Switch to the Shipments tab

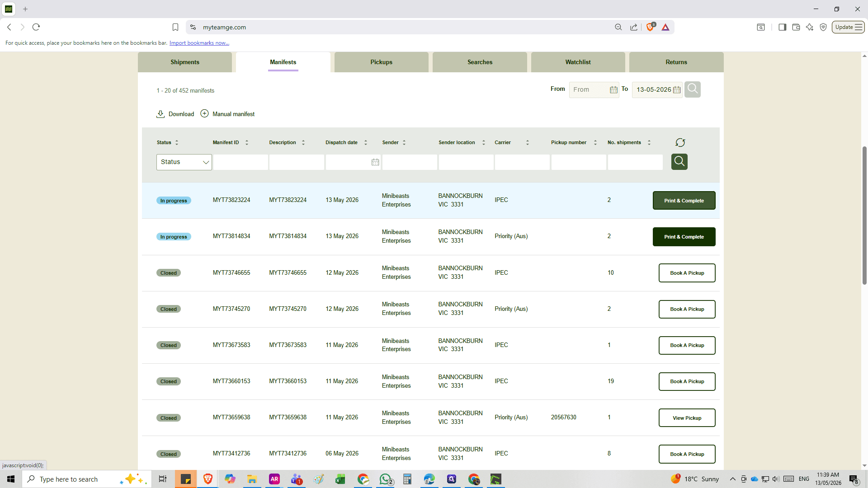coord(185,62)
